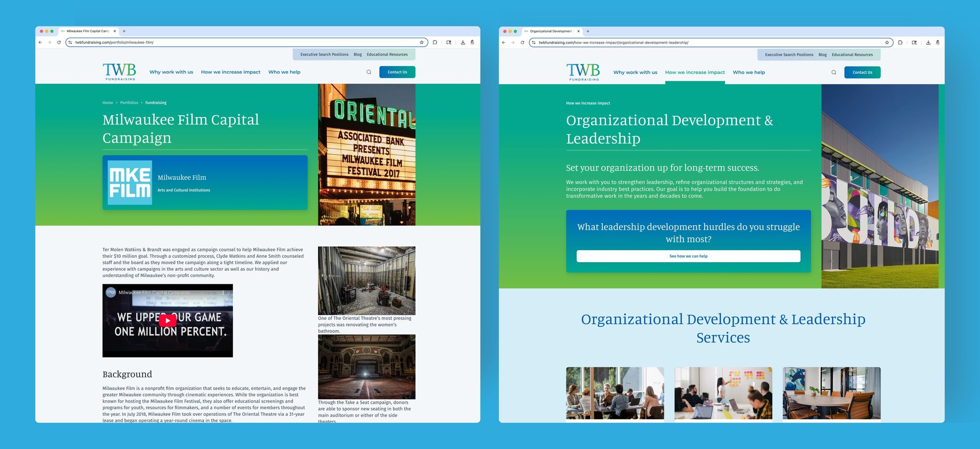
Task: Open the video's three-dot options menu
Action: coord(224,293)
